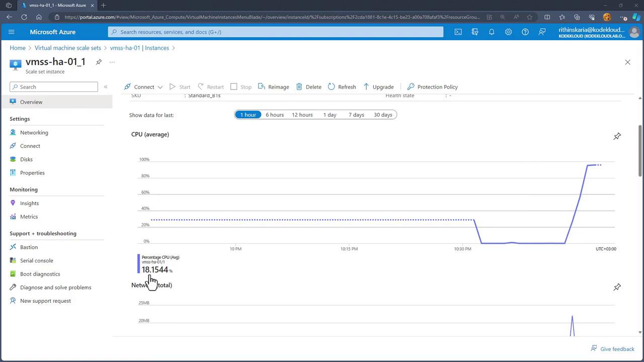The width and height of the screenshot is (644, 362).
Task: Click the vertical scrollbar thumb
Action: point(640,150)
